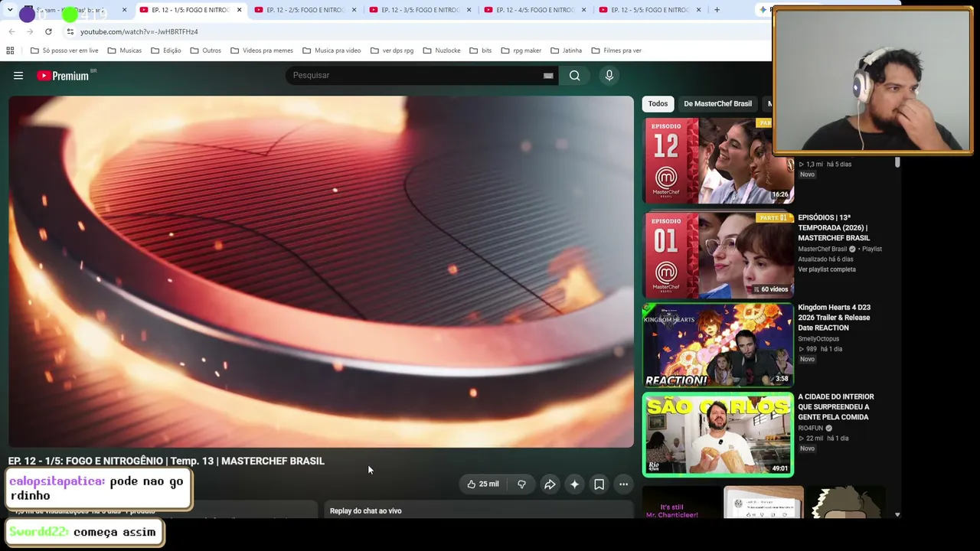Visit the SmellyOctopus channel
This screenshot has height=551, width=980.
click(x=818, y=339)
